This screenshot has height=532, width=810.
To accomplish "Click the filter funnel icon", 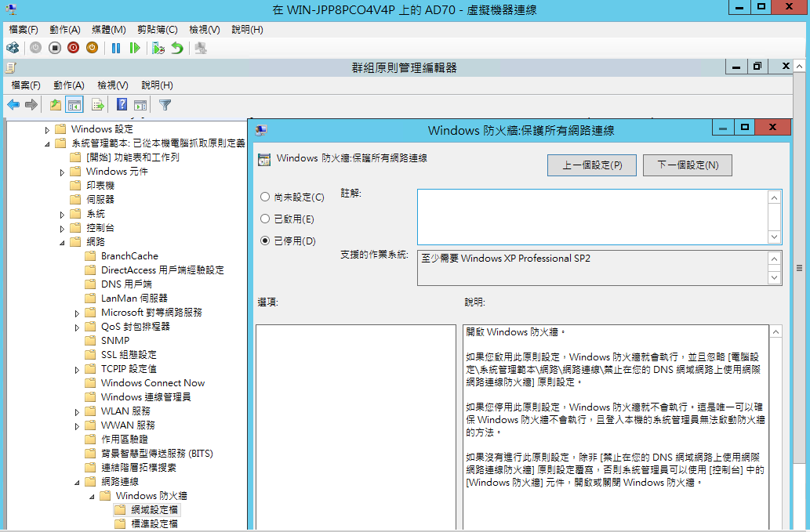I will point(165,104).
